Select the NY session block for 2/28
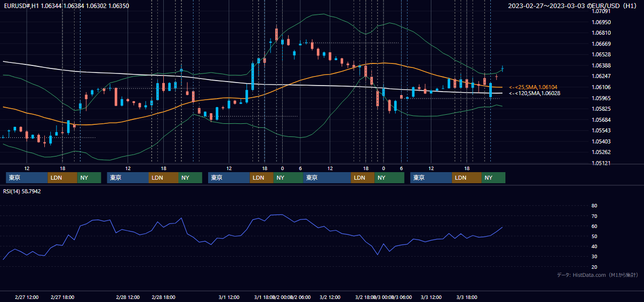The height and width of the screenshot is (302, 644). [x=190, y=178]
